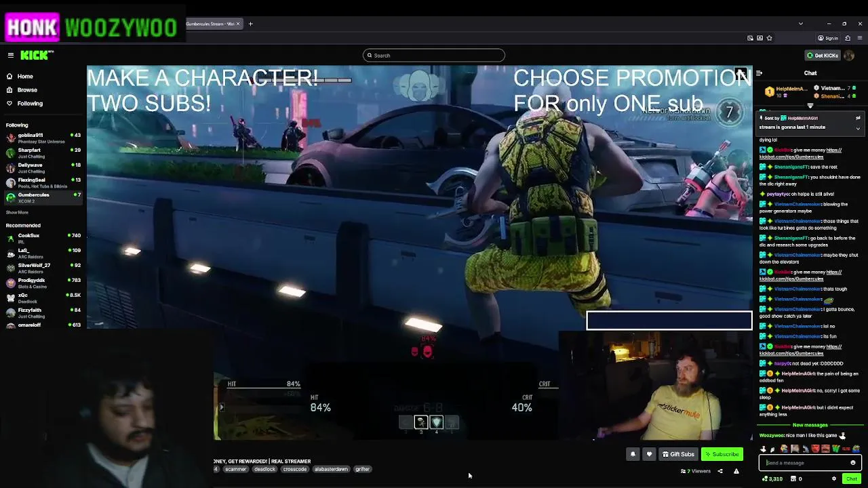Click HelpMeImA top gifter entry
The height and width of the screenshot is (488, 868).
[787, 91]
